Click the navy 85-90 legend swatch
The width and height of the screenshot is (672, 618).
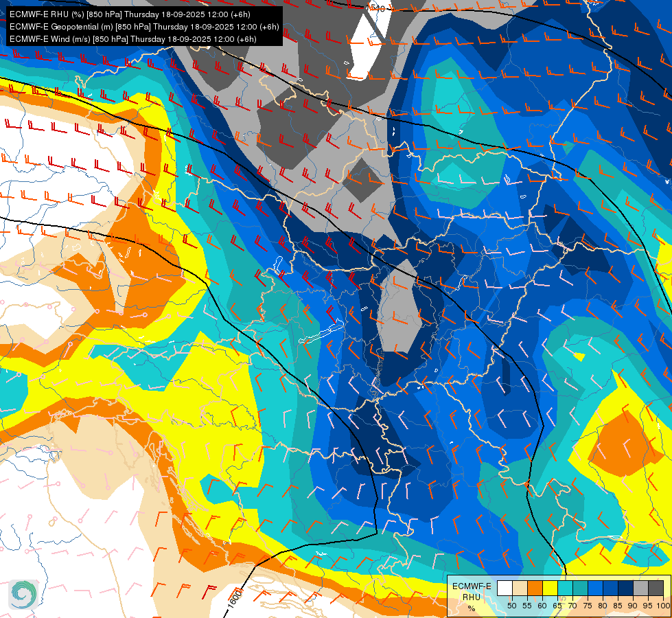tap(625, 588)
